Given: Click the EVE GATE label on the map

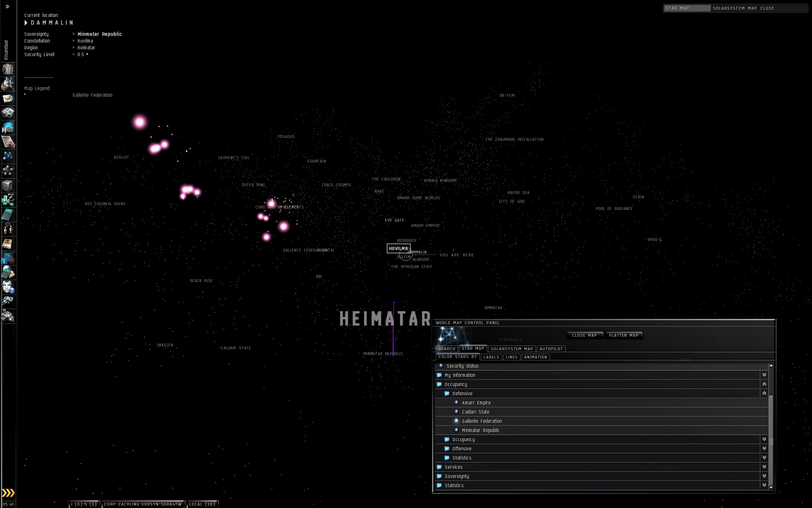Looking at the screenshot, I should [x=394, y=220].
